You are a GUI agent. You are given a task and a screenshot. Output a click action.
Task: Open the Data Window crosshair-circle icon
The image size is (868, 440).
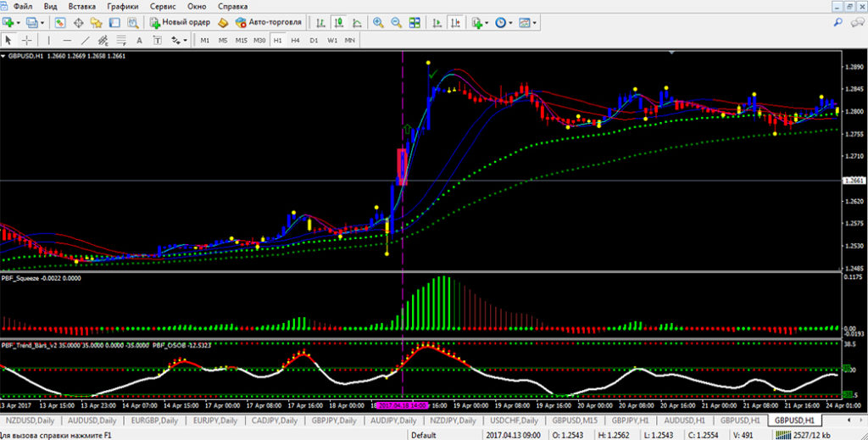pyautogui.click(x=79, y=23)
